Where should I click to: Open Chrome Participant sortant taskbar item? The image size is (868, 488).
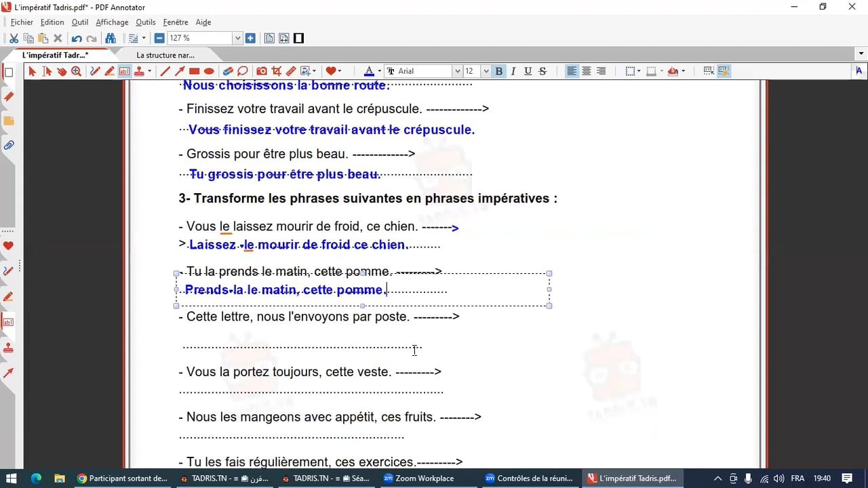(x=122, y=478)
